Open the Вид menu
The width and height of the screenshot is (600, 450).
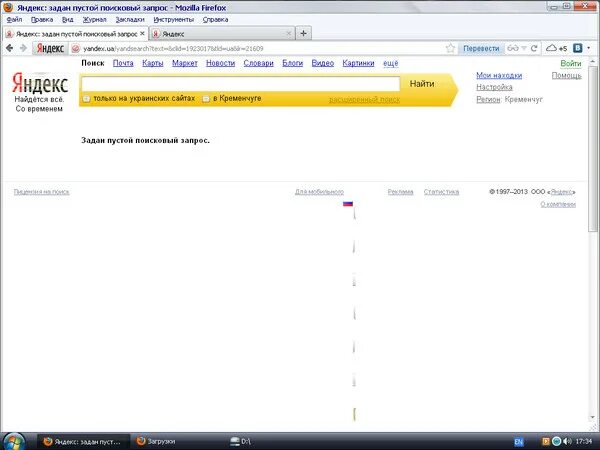click(67, 20)
